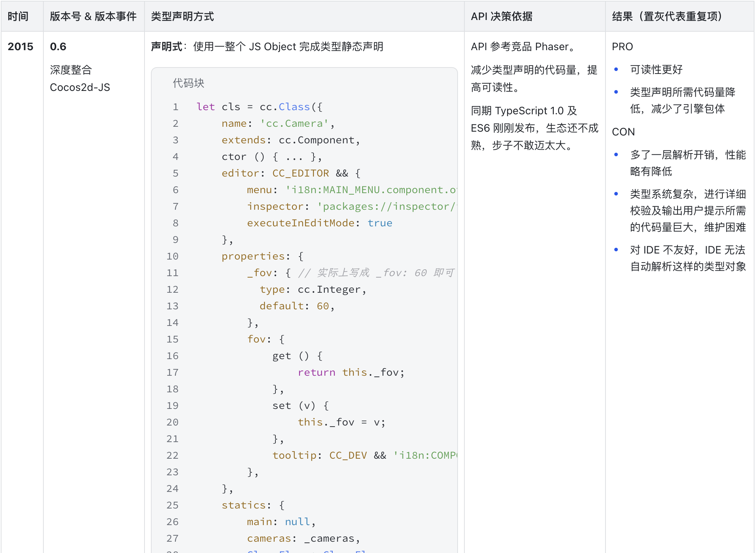The height and width of the screenshot is (553, 756).
Task: Click the 可读性更好 bullet item
Action: point(656,70)
